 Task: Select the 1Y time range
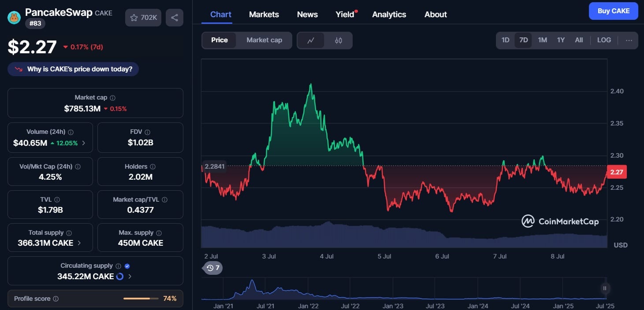561,40
